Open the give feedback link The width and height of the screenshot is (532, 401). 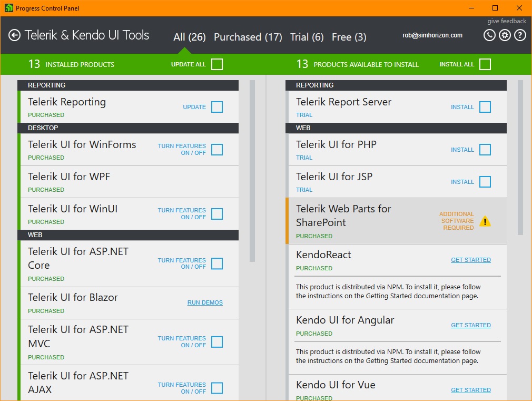(507, 21)
